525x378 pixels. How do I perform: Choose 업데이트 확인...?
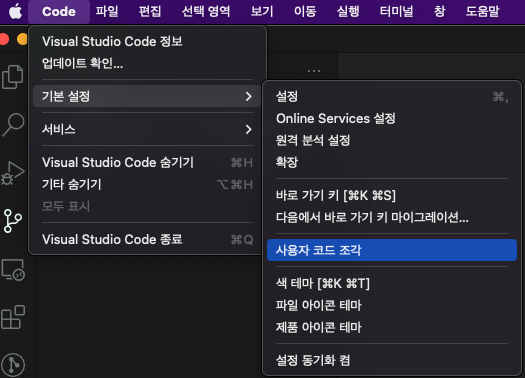pos(147,63)
